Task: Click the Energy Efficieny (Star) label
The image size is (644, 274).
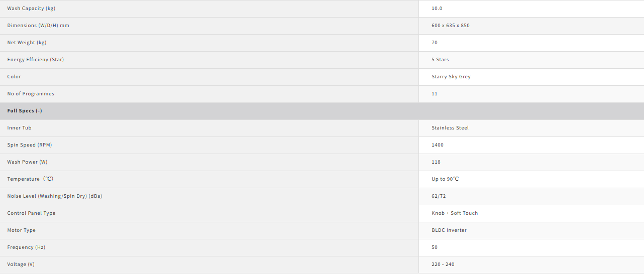Action: click(x=36, y=60)
